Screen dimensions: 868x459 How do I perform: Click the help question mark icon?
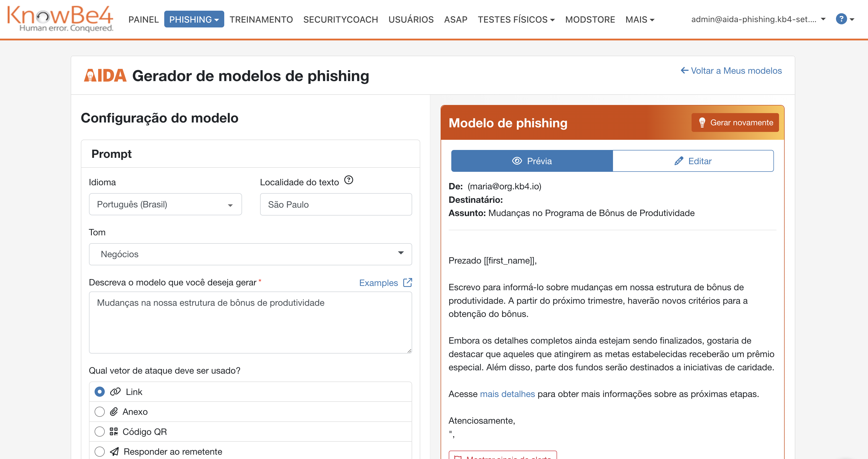click(841, 19)
